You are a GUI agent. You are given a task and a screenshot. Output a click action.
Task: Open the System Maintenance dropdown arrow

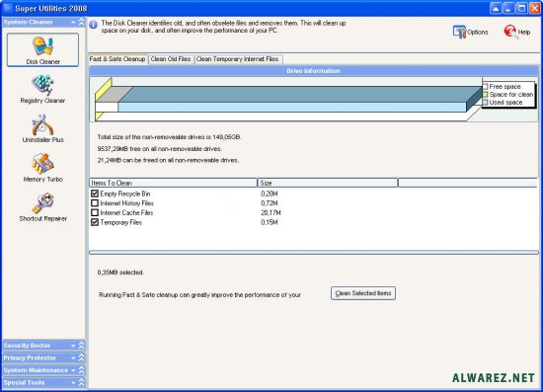[73, 370]
